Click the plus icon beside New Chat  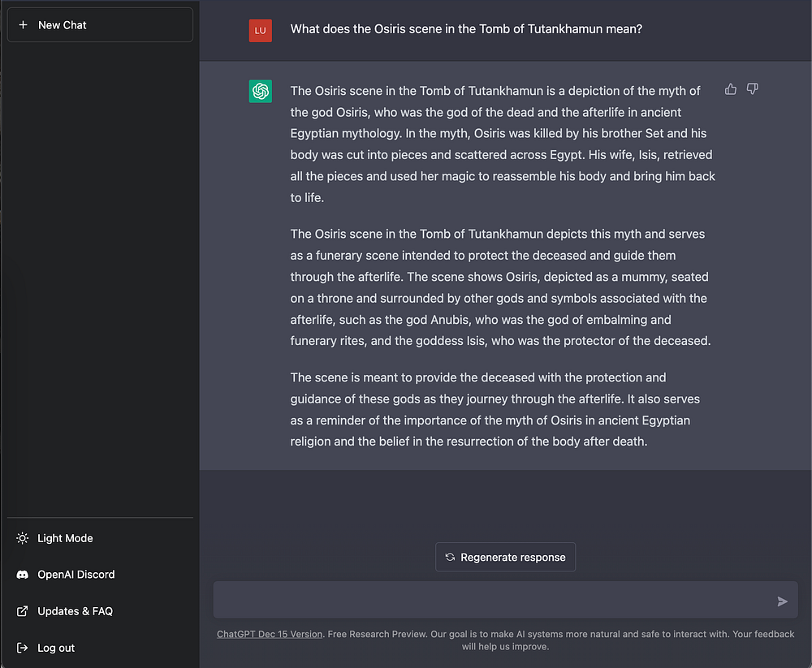pyautogui.click(x=23, y=25)
